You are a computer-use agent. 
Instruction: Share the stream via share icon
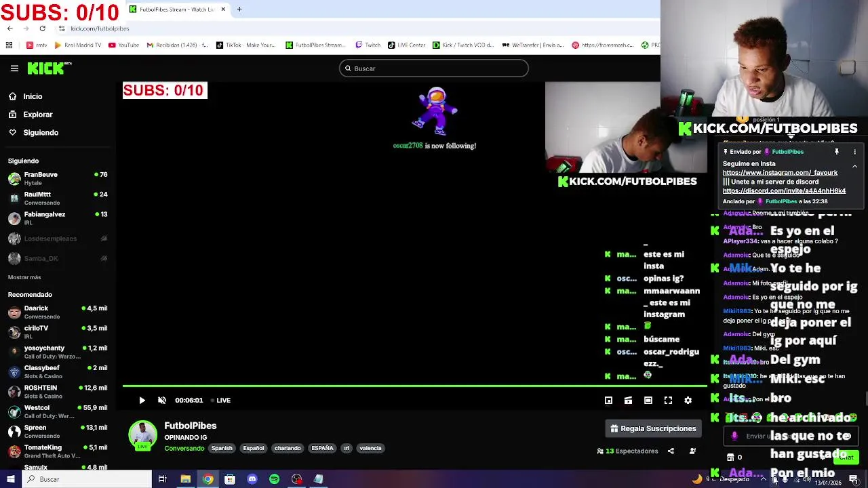pos(671,451)
